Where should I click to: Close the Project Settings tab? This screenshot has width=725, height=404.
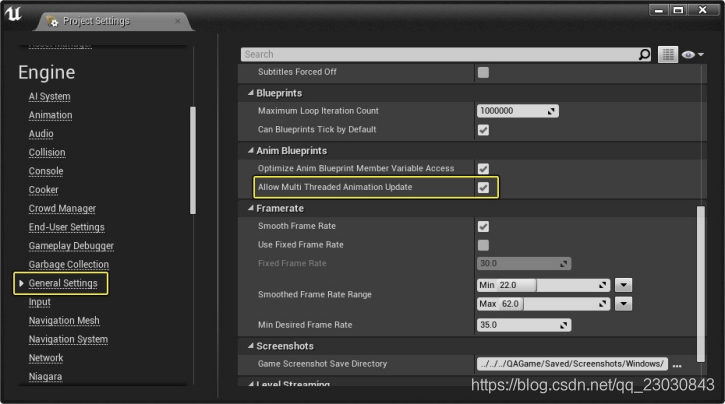[178, 21]
